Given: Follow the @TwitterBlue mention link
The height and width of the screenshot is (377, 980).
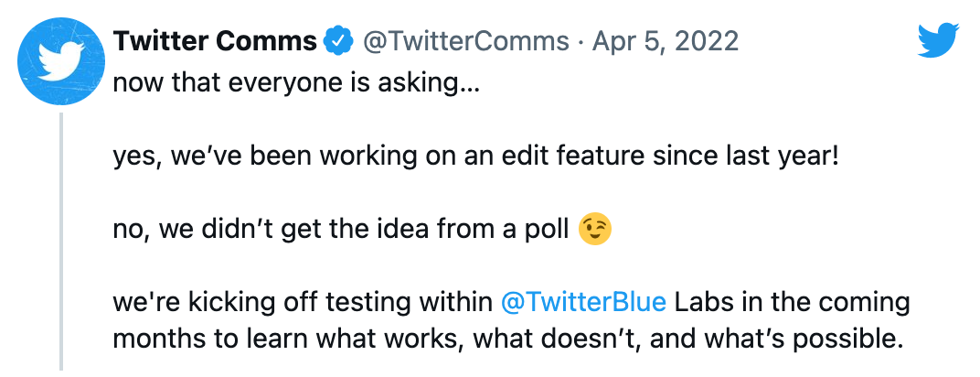Looking at the screenshot, I should click(x=584, y=303).
